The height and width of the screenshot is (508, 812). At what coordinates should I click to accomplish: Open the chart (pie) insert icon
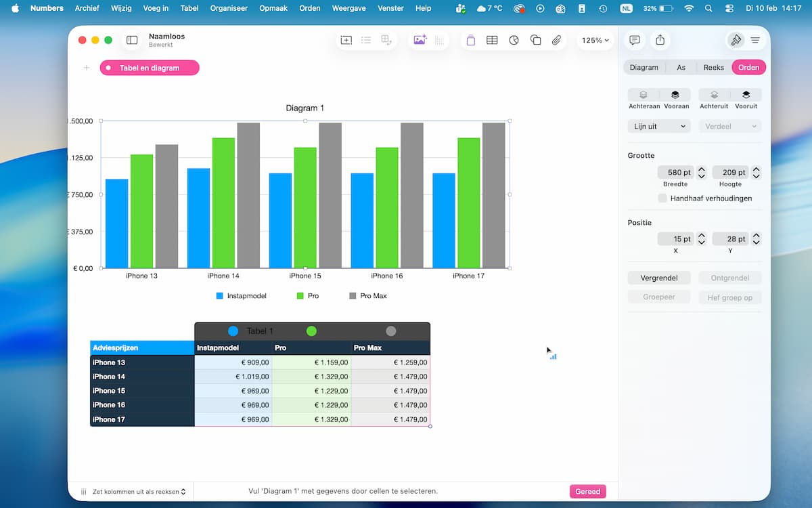point(514,41)
